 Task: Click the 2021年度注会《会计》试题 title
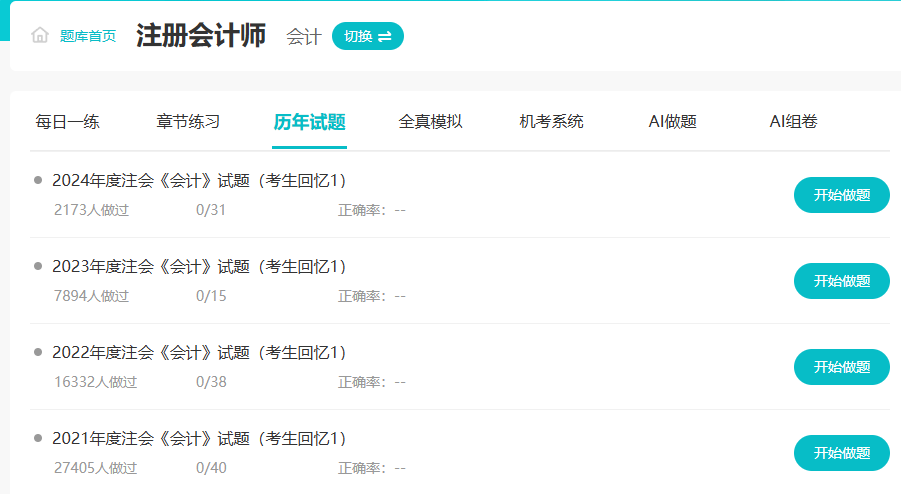(199, 438)
